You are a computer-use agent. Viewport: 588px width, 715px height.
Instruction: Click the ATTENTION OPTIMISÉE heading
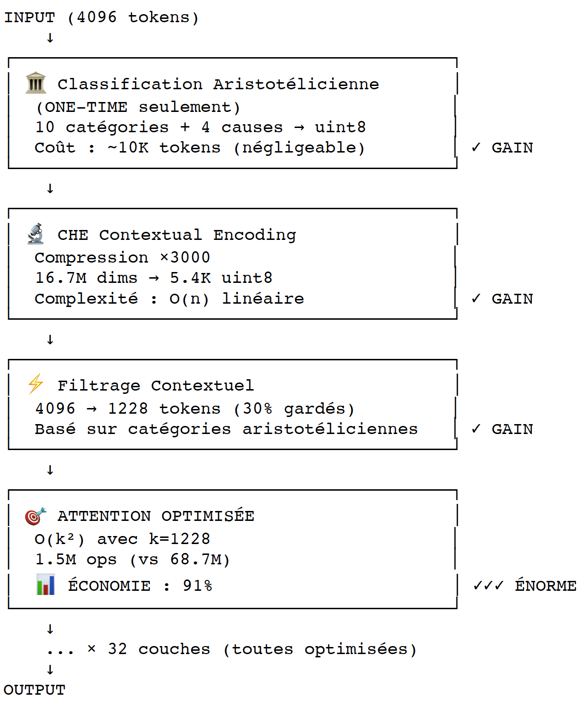coord(156,516)
